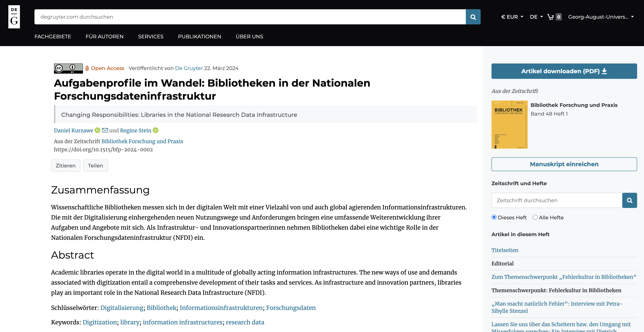Click the Zeitschrift durchsuchen search field
This screenshot has height=332, width=644.
coord(557,200)
